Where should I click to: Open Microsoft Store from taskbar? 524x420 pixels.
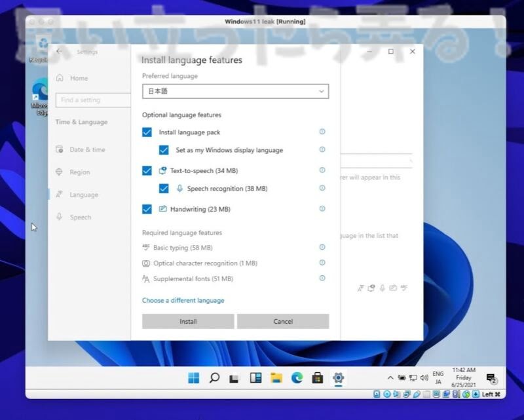(318, 378)
